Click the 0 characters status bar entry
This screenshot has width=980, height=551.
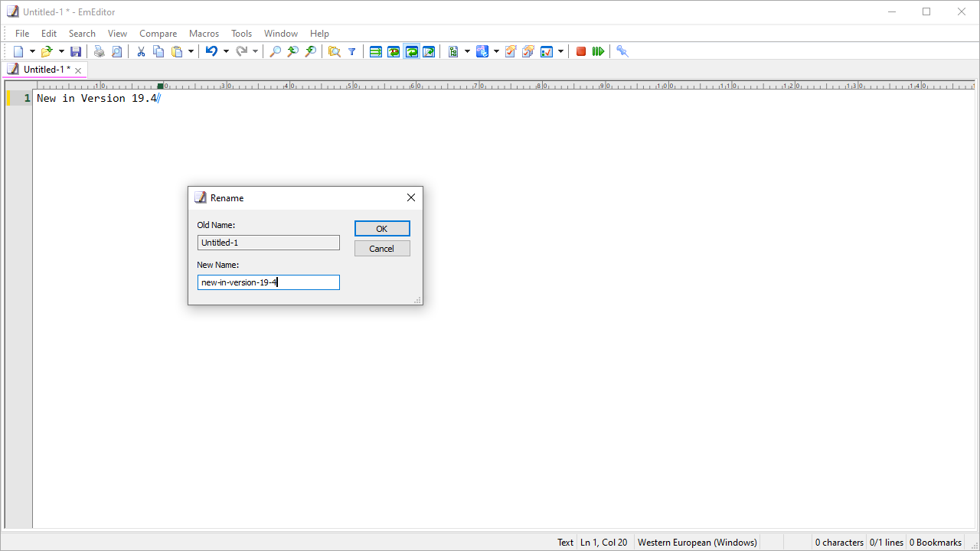click(x=839, y=543)
